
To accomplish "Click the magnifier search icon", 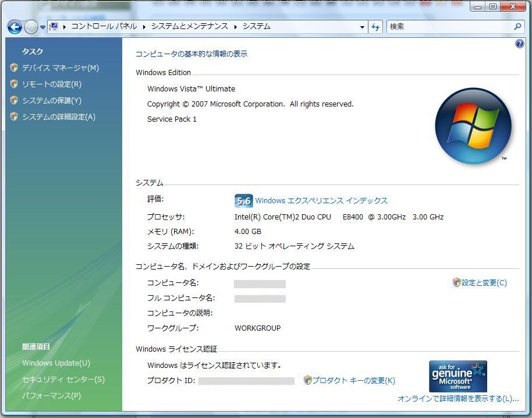I will (x=518, y=26).
